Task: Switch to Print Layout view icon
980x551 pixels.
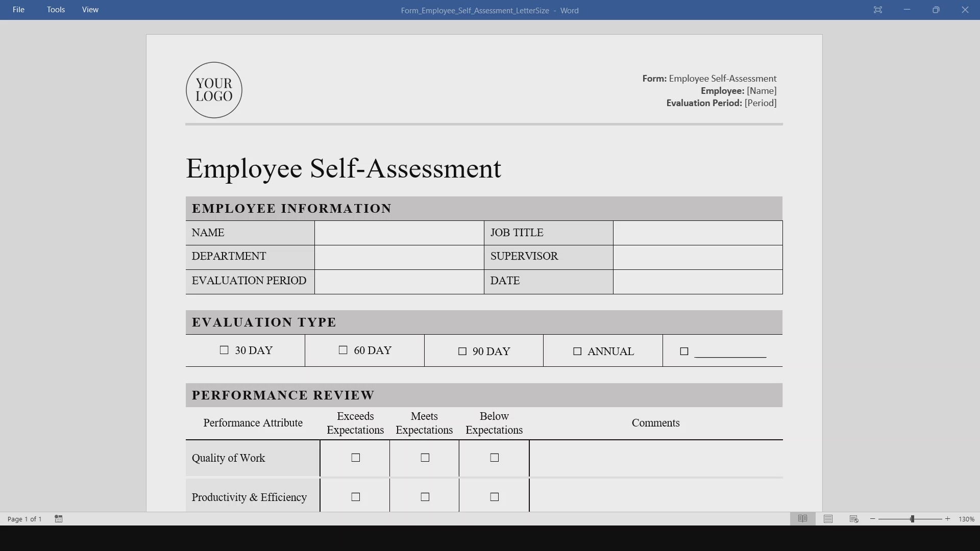Action: [x=828, y=519]
